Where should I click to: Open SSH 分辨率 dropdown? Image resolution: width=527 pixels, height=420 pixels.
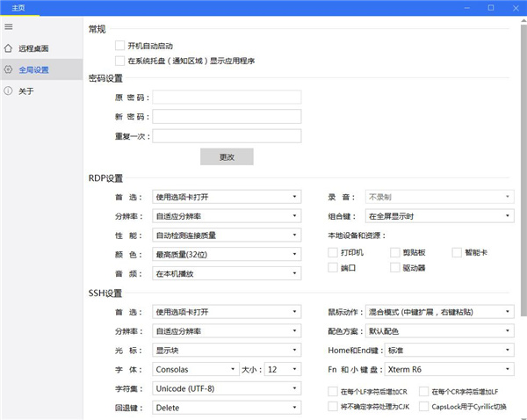(x=227, y=331)
